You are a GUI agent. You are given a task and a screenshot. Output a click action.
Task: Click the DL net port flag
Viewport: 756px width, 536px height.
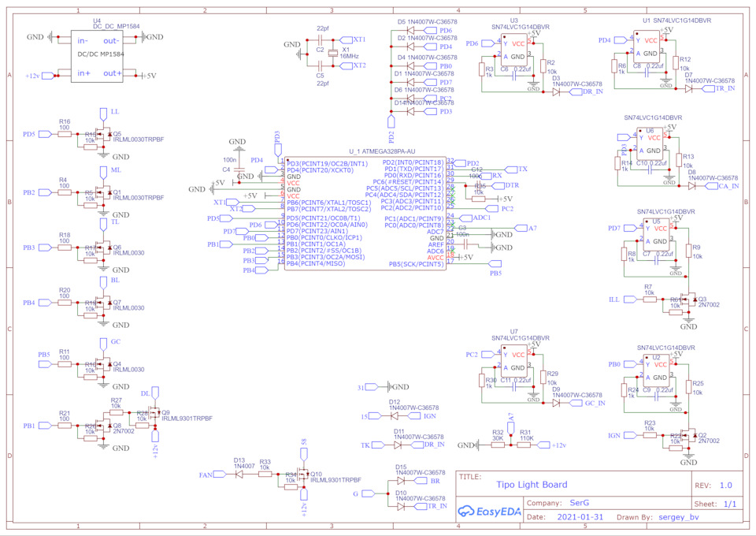[x=155, y=393]
